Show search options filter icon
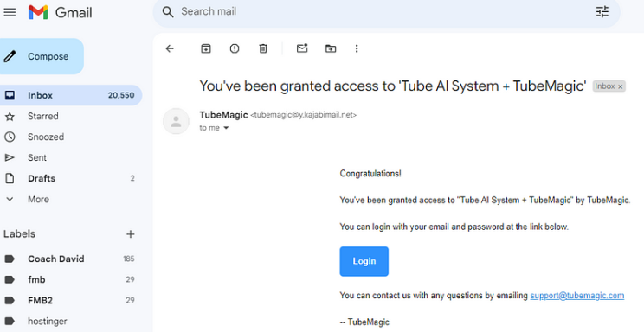The height and width of the screenshot is (332, 644). 602,12
